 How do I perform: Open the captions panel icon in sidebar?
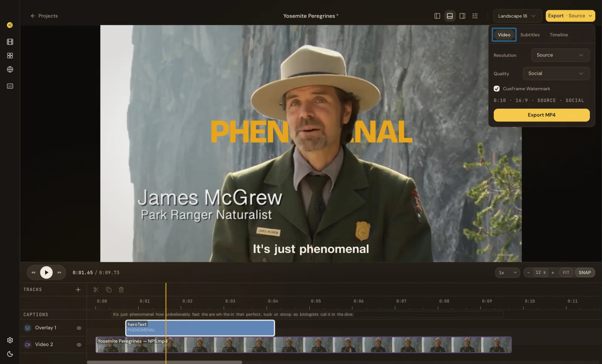(x=10, y=86)
